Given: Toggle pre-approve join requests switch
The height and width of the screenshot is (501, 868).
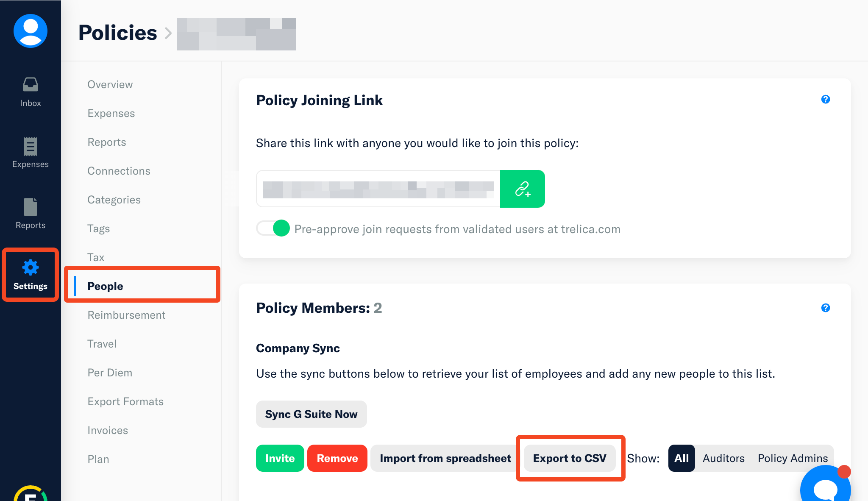Looking at the screenshot, I should coord(273,228).
